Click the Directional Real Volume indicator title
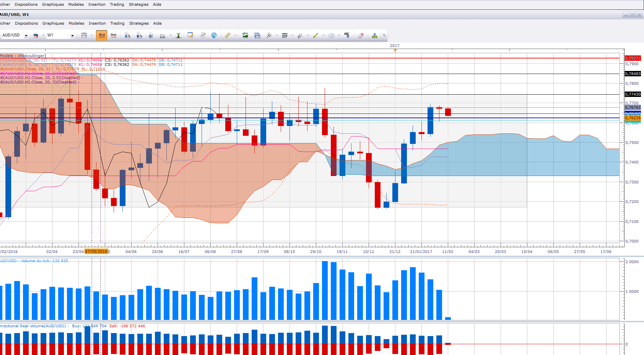The width and height of the screenshot is (644, 355). (x=33, y=326)
